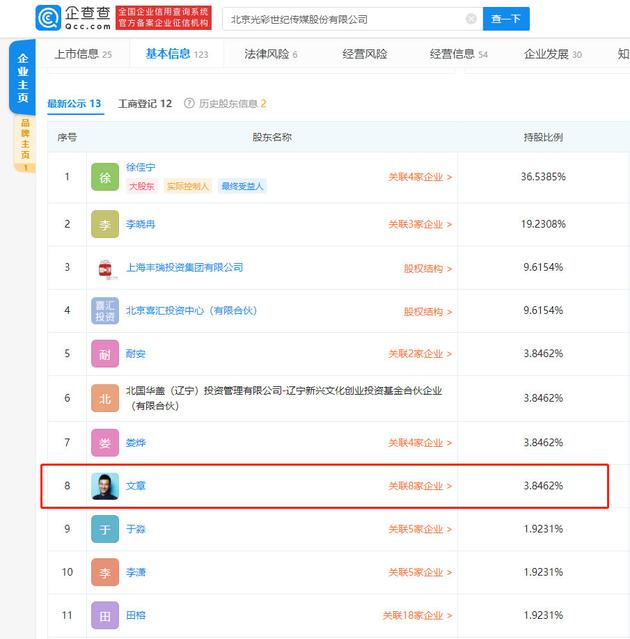Clear the search field with the X icon

pos(471,19)
